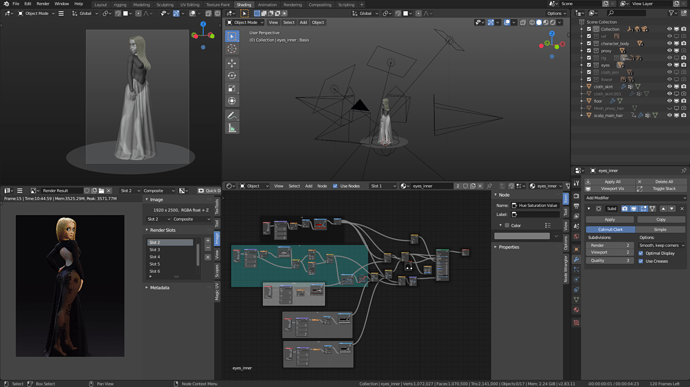The width and height of the screenshot is (690, 387).
Task: Open the Smooth, keep corners dropdown
Action: click(661, 245)
